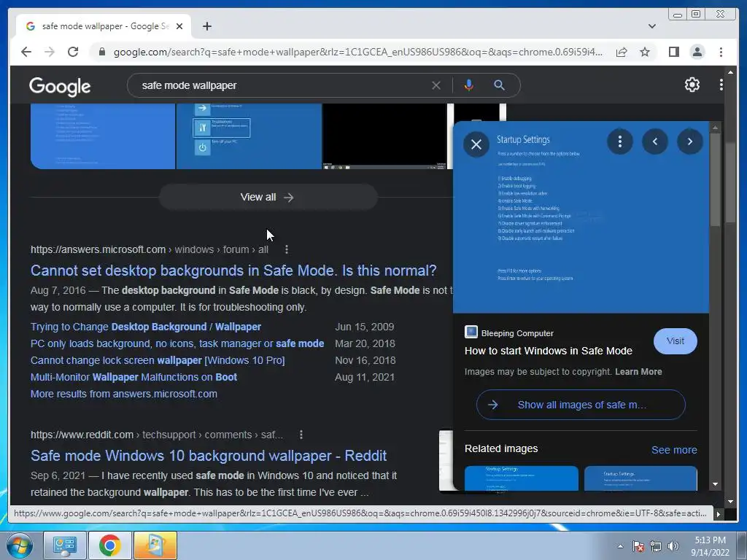Open Multi-Monitor Wallpaper Malfunctions link
Viewport: 747px width, 560px height.
pyautogui.click(x=134, y=377)
